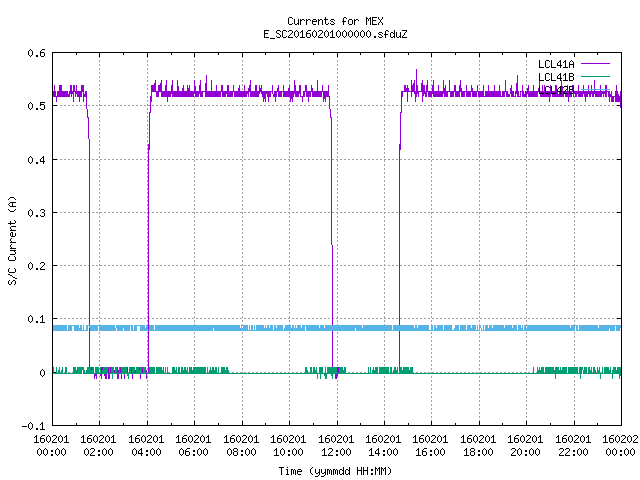Image resolution: width=640 pixels, height=480 pixels.
Task: Click the chart title 'Currents for MEX'
Action: pyautogui.click(x=335, y=21)
